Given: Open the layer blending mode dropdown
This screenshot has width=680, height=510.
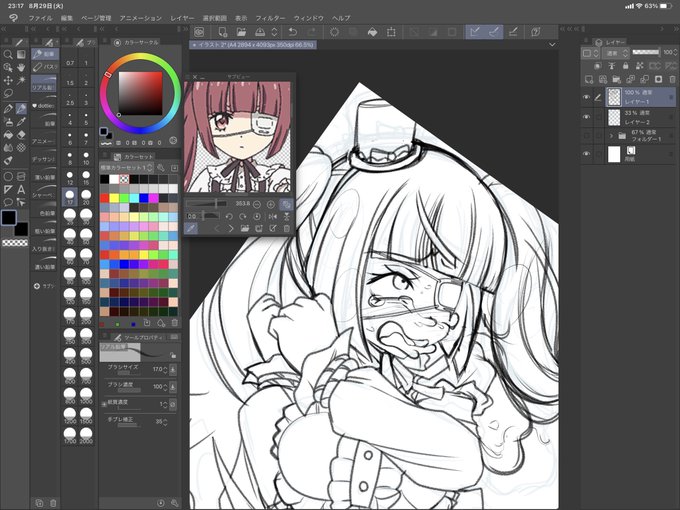Looking at the screenshot, I should coord(617,53).
